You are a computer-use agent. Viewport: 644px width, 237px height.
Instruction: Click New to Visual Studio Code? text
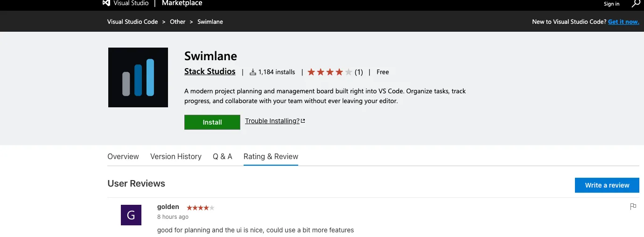569,22
